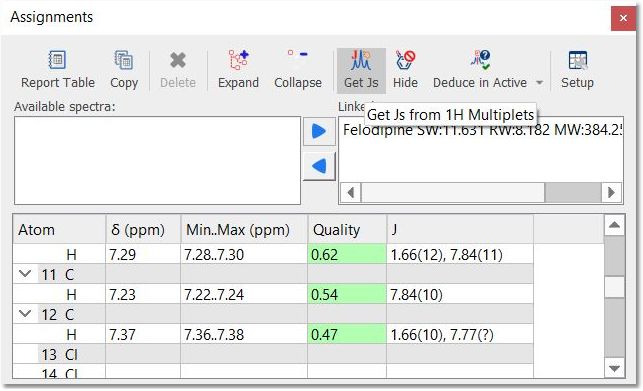The image size is (643, 391).
Task: Open the Report Table tool
Action: [57, 70]
